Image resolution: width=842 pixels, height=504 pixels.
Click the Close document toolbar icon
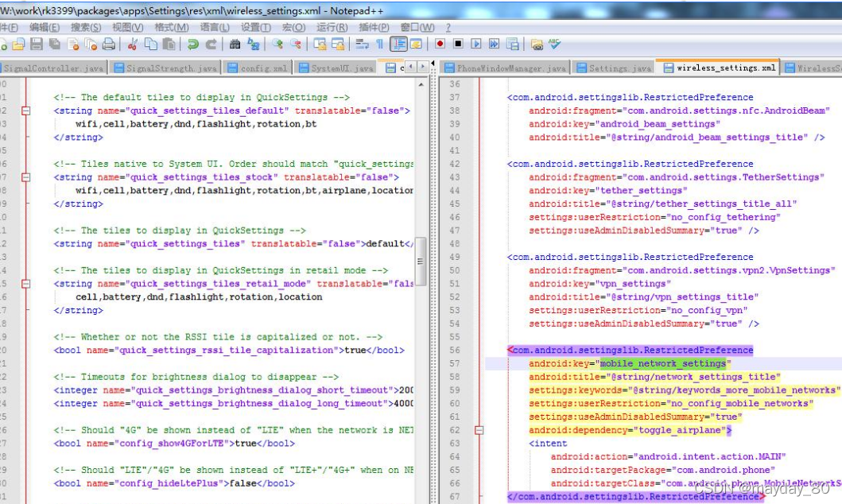click(73, 45)
